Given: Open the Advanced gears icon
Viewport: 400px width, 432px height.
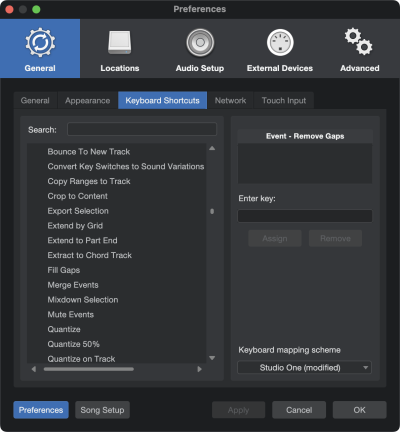Looking at the screenshot, I should [359, 42].
